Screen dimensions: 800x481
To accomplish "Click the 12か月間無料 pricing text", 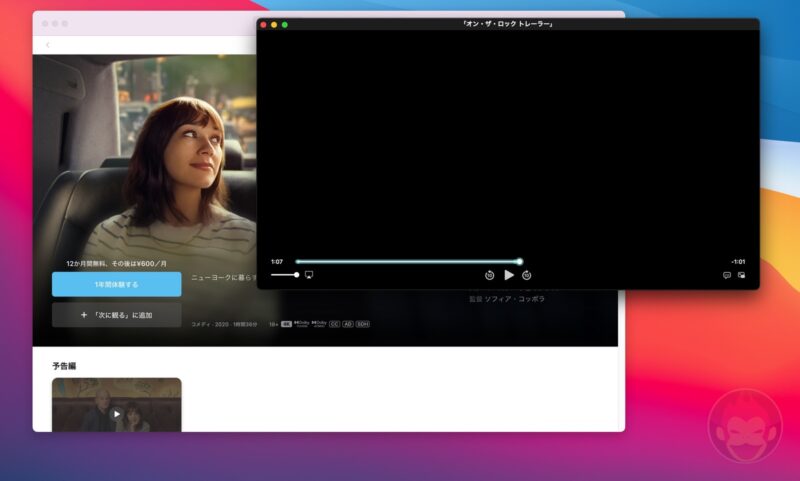I will 116,264.
